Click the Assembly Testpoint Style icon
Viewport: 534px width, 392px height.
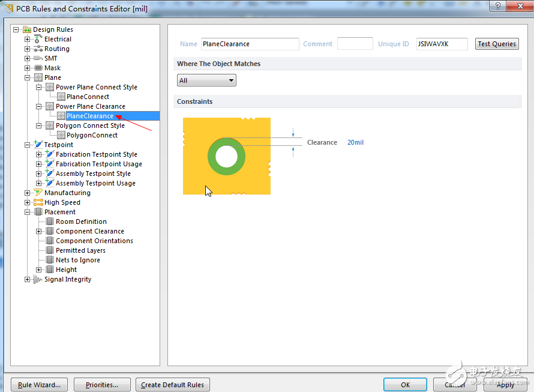click(x=49, y=173)
